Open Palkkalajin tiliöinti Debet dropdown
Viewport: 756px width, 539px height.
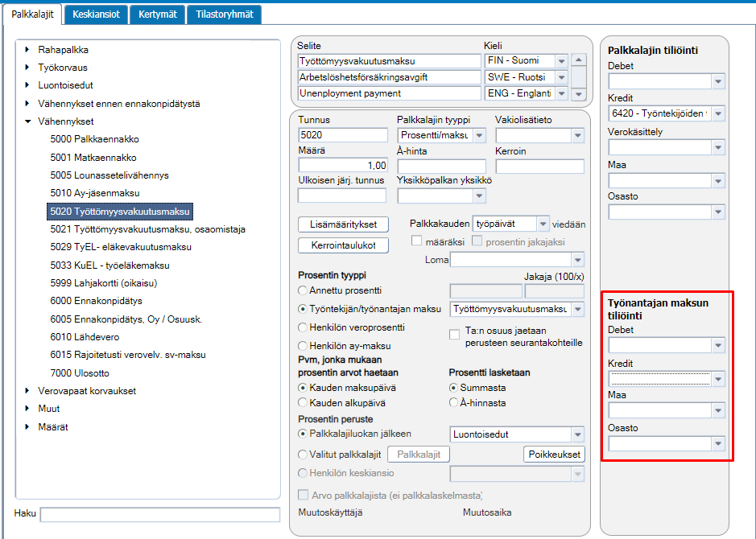pyautogui.click(x=718, y=81)
